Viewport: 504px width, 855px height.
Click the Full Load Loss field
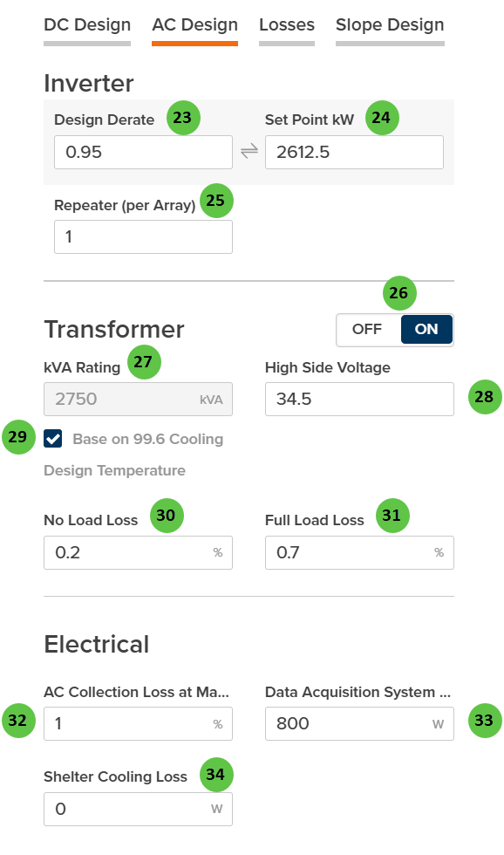point(359,552)
